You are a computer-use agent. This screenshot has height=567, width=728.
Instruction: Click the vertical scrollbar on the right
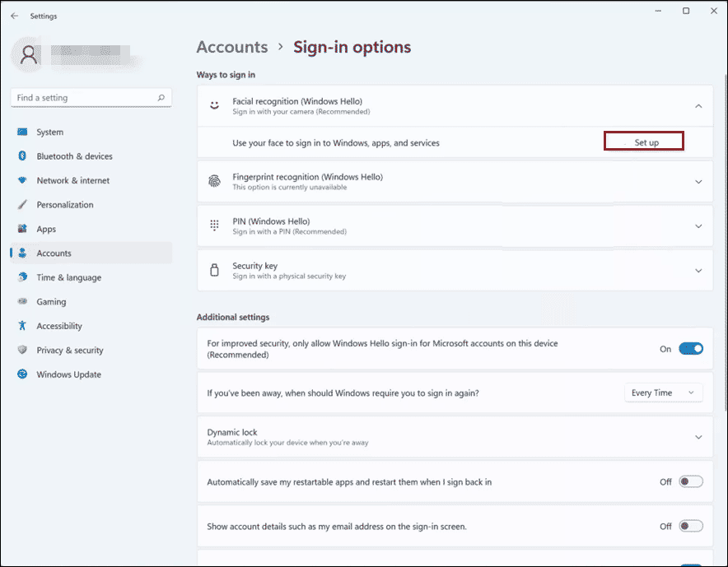click(x=726, y=241)
